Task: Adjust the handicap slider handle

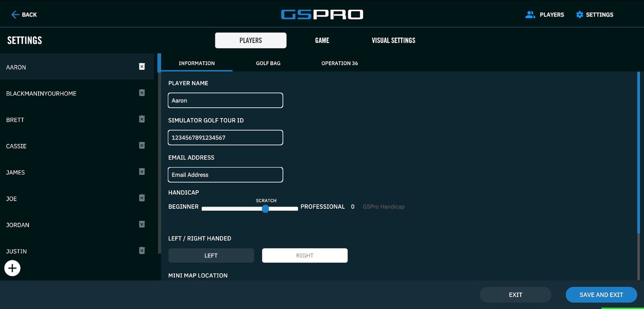Action: click(x=265, y=209)
